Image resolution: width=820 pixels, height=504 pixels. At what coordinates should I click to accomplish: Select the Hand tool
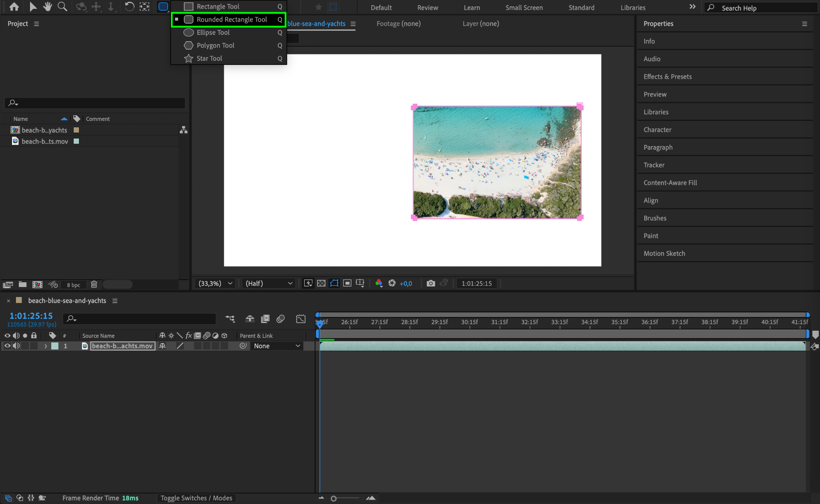pos(48,7)
